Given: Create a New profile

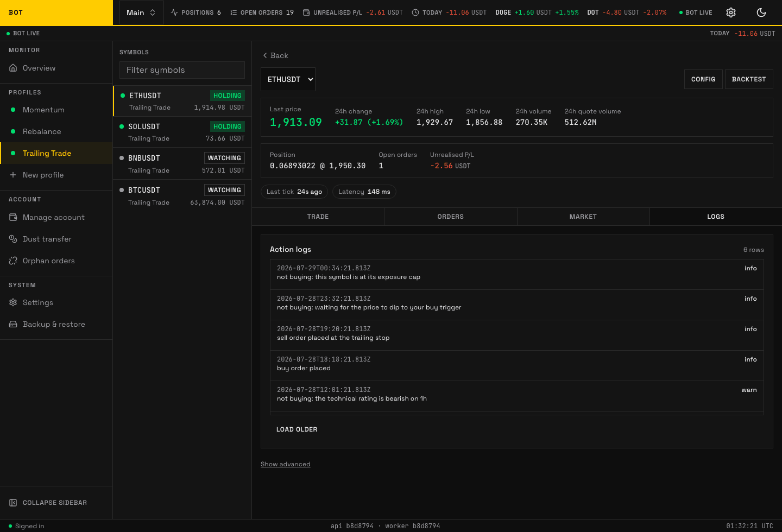Looking at the screenshot, I should click(56, 175).
